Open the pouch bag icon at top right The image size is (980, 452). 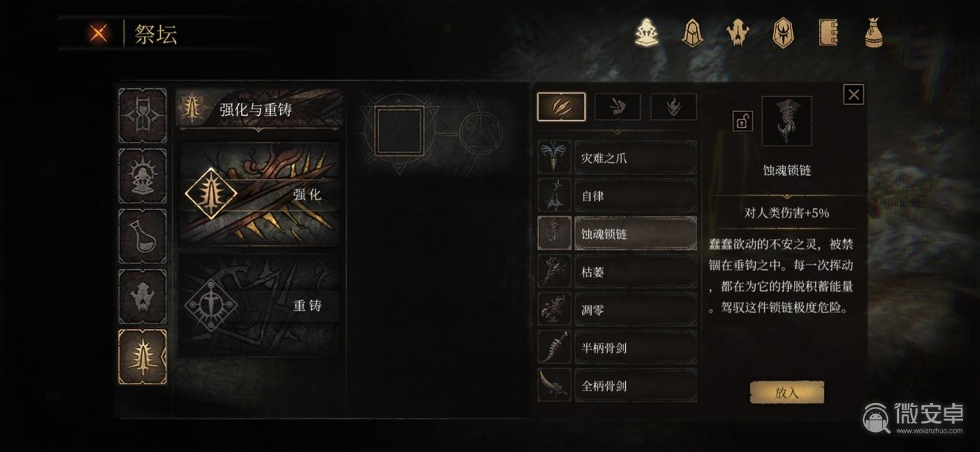(873, 33)
